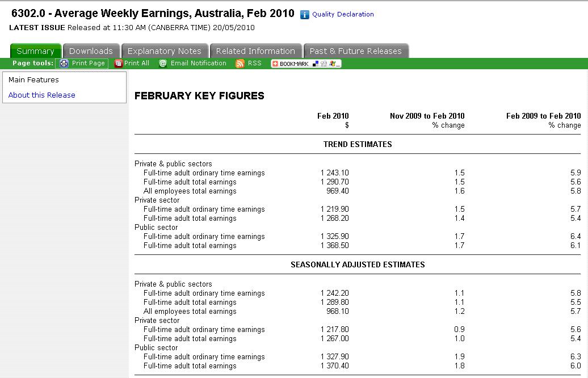Go to Past & Future Releases tab
The width and height of the screenshot is (588, 378).
[x=356, y=51]
